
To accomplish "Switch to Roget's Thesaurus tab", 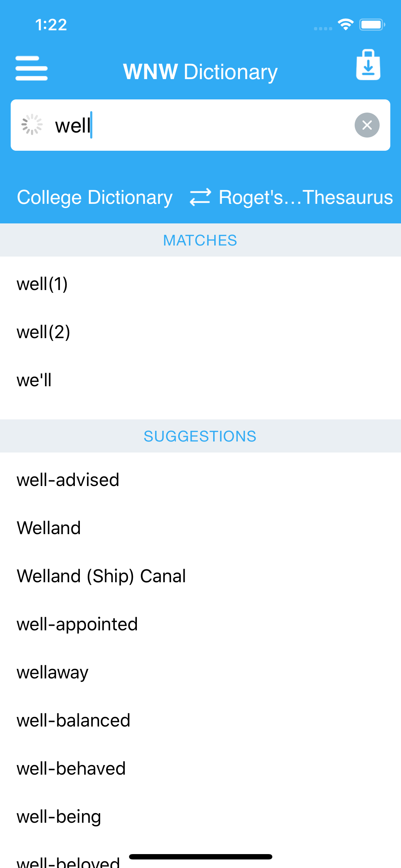I will click(305, 197).
